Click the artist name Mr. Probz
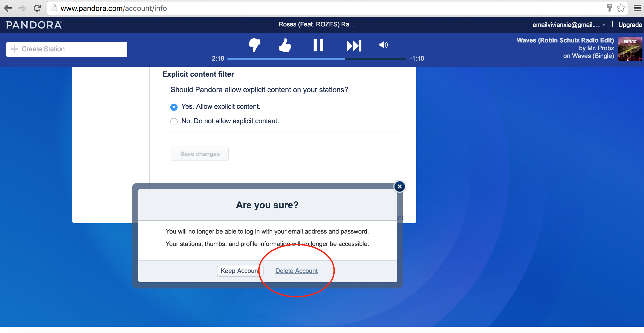644x333 pixels. coord(601,48)
